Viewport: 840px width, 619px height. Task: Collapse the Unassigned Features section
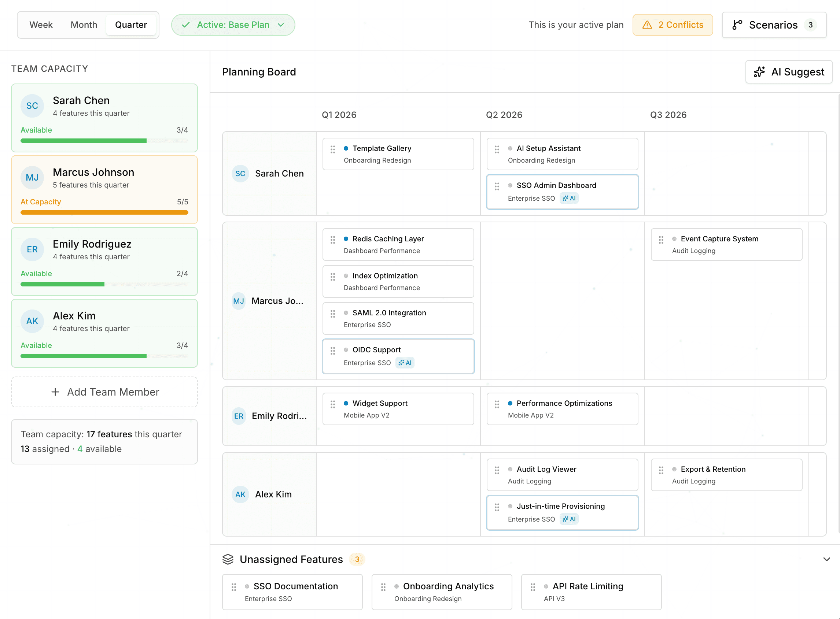click(x=826, y=559)
